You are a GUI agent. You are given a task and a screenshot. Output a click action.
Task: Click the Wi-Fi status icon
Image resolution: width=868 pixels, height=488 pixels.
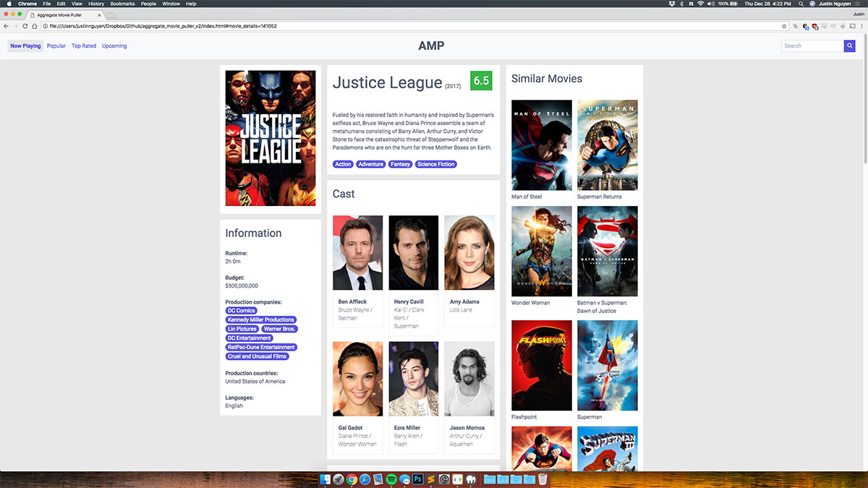pos(700,4)
